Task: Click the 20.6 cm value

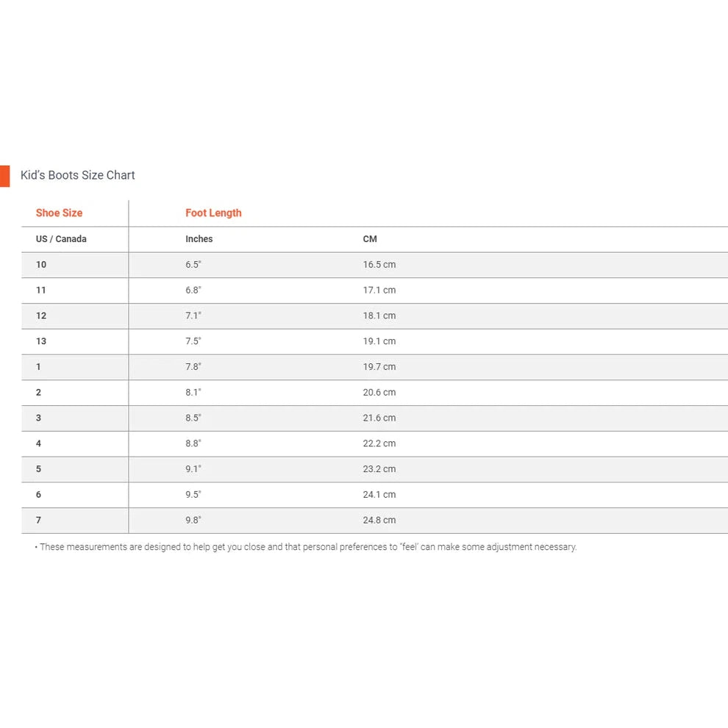Action: 379,393
